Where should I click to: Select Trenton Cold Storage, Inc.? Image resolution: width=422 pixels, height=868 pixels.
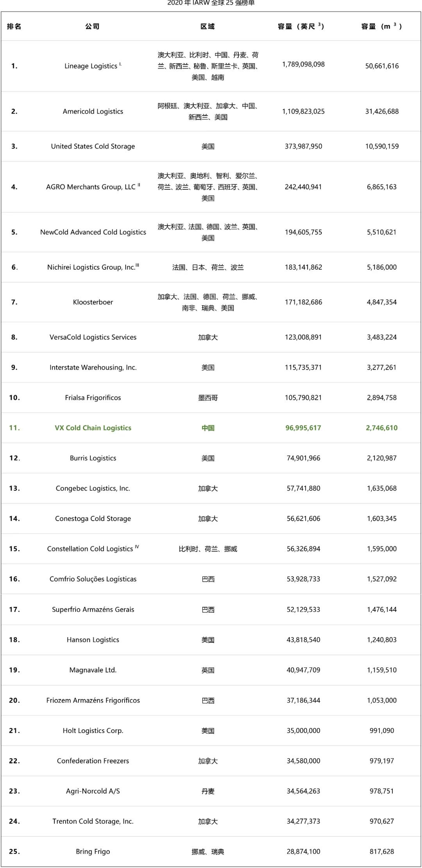pyautogui.click(x=93, y=821)
